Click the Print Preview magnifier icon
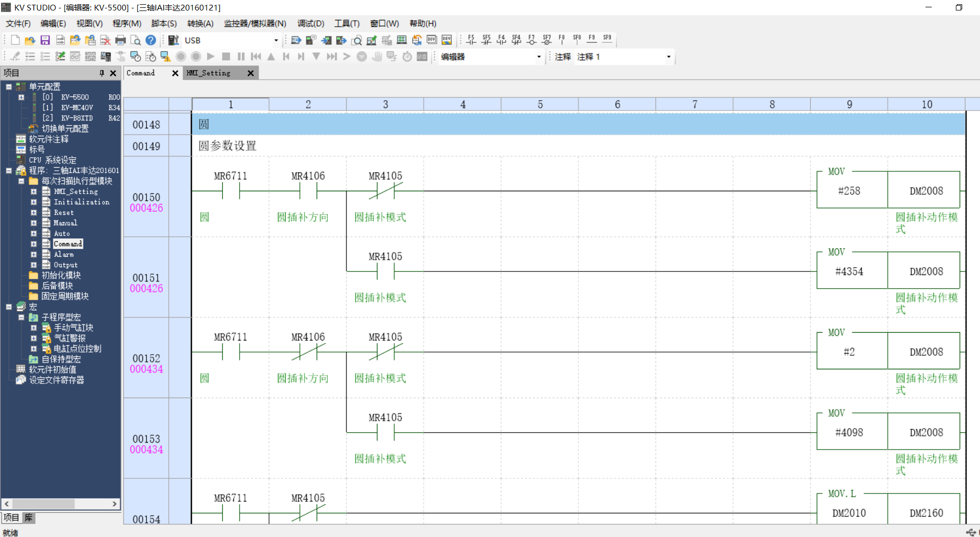This screenshot has height=537, width=980. (x=135, y=40)
